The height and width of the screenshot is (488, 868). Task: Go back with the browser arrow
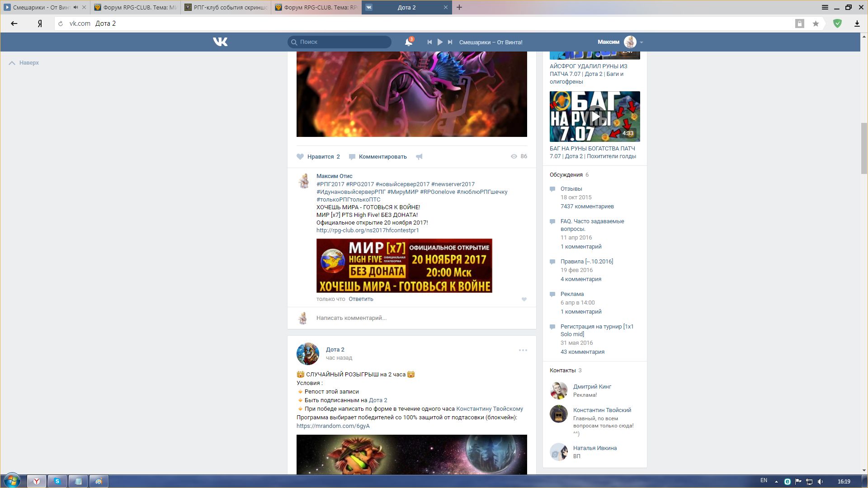(14, 23)
